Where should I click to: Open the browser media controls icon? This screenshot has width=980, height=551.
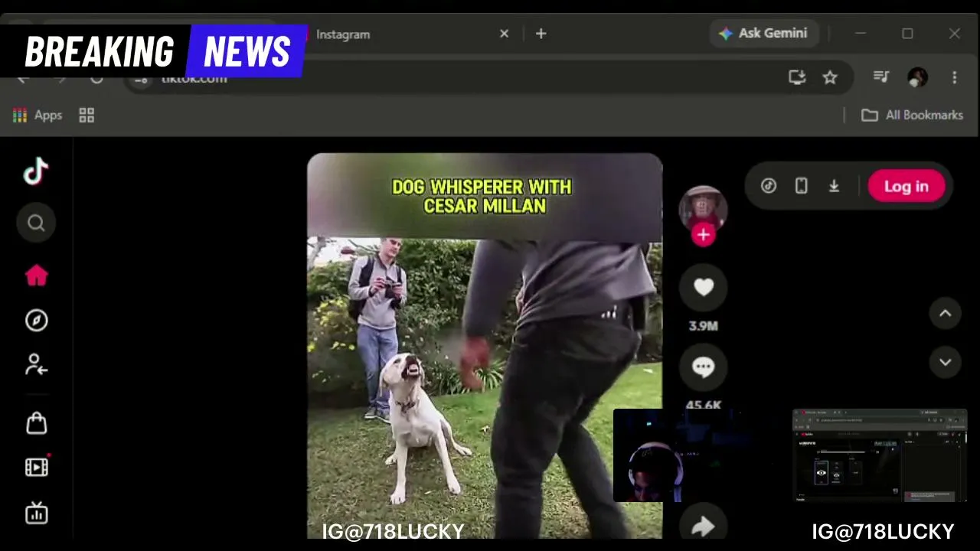click(x=881, y=77)
